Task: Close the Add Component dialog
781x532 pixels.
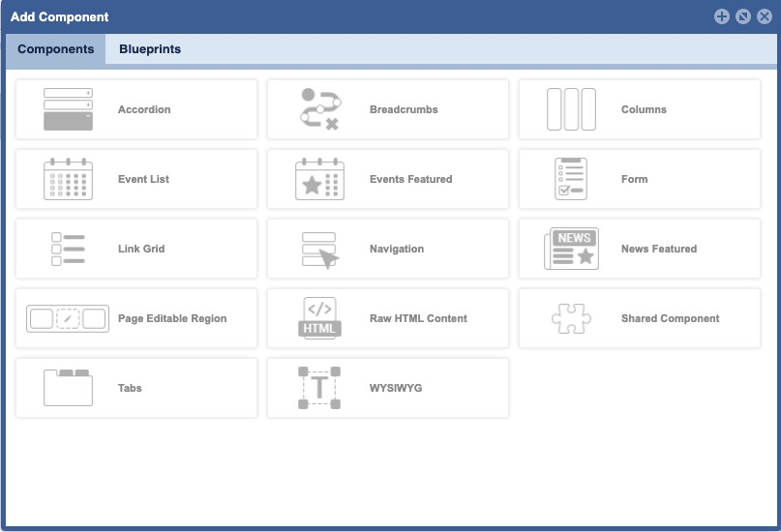Action: [765, 16]
